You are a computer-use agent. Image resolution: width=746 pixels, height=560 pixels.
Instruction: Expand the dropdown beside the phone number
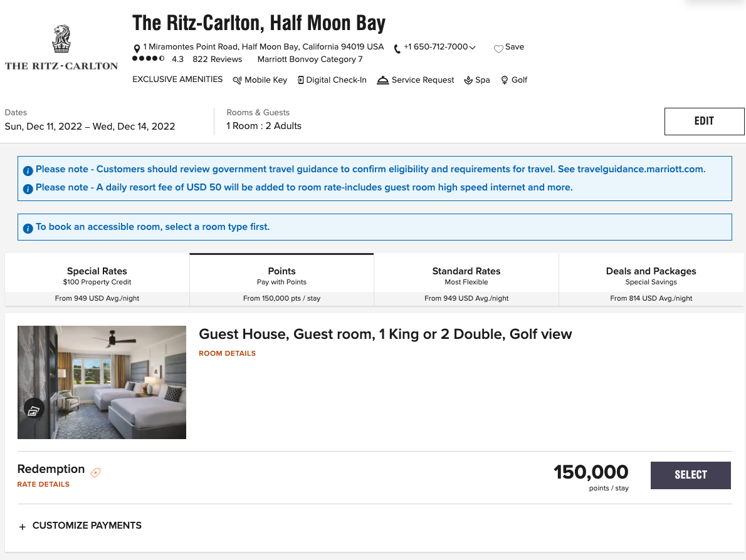[x=472, y=47]
